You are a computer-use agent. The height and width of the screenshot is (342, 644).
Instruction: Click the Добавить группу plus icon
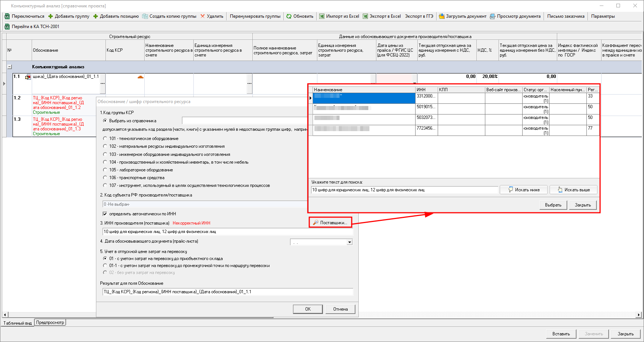click(x=51, y=16)
